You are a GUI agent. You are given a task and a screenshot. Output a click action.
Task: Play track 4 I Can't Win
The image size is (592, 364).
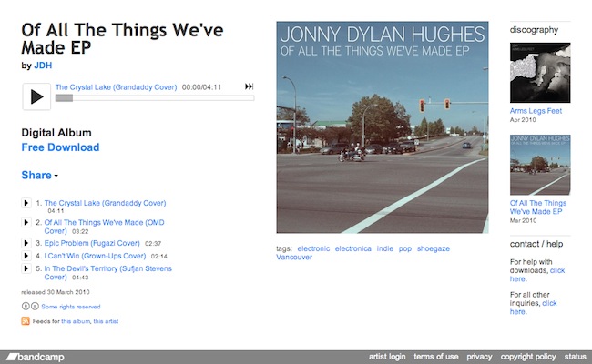[x=26, y=256]
